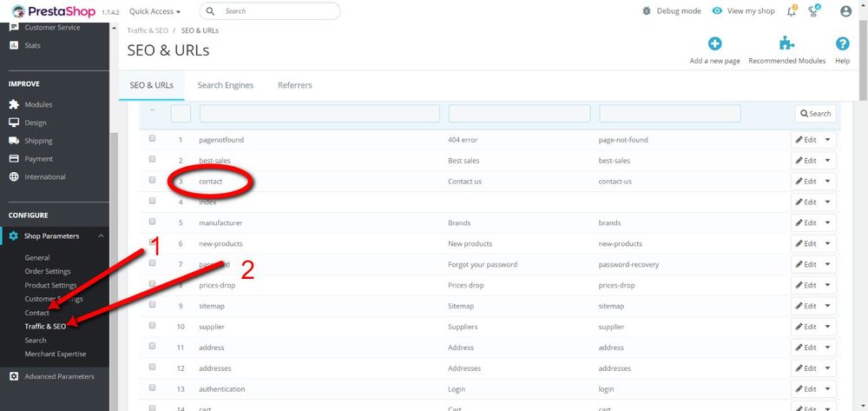Edit the index page entry

[x=806, y=202]
